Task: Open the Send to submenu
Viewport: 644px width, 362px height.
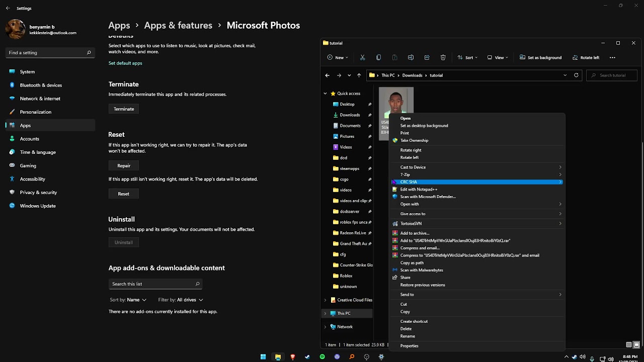Action: 477,295
